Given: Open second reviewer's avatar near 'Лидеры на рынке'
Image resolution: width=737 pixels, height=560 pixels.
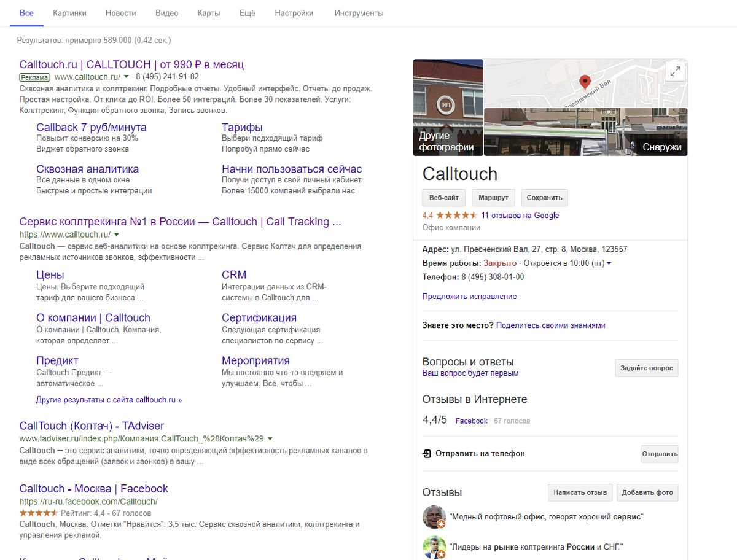Looking at the screenshot, I should pos(434,547).
